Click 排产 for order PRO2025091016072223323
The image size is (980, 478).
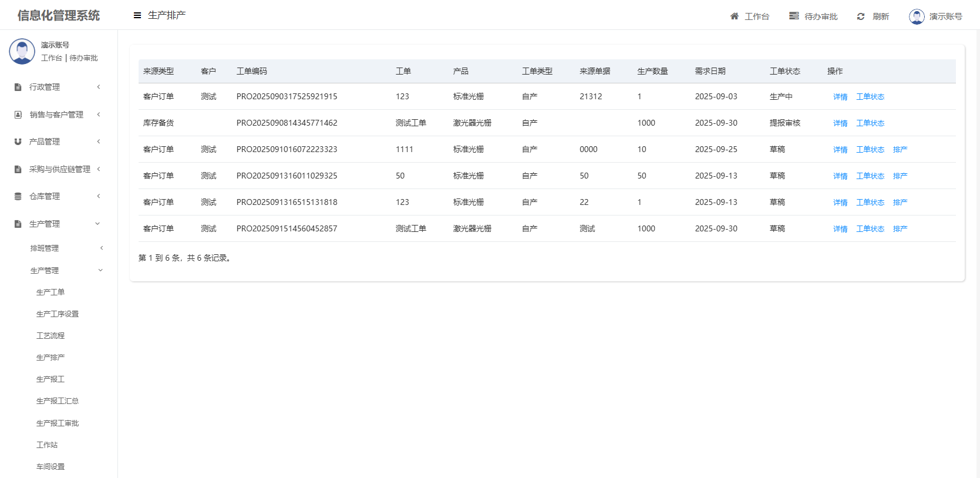[x=900, y=150]
